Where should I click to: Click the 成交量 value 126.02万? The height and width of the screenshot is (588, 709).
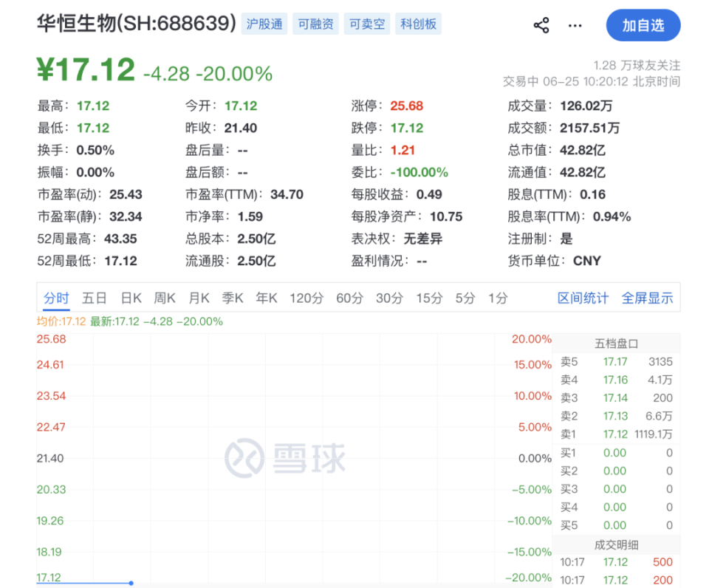pyautogui.click(x=586, y=106)
